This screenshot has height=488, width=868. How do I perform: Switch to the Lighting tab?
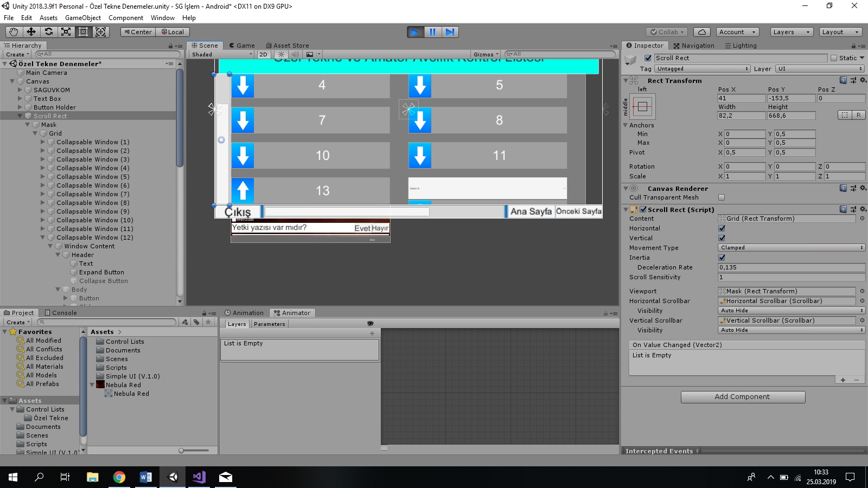pos(741,46)
